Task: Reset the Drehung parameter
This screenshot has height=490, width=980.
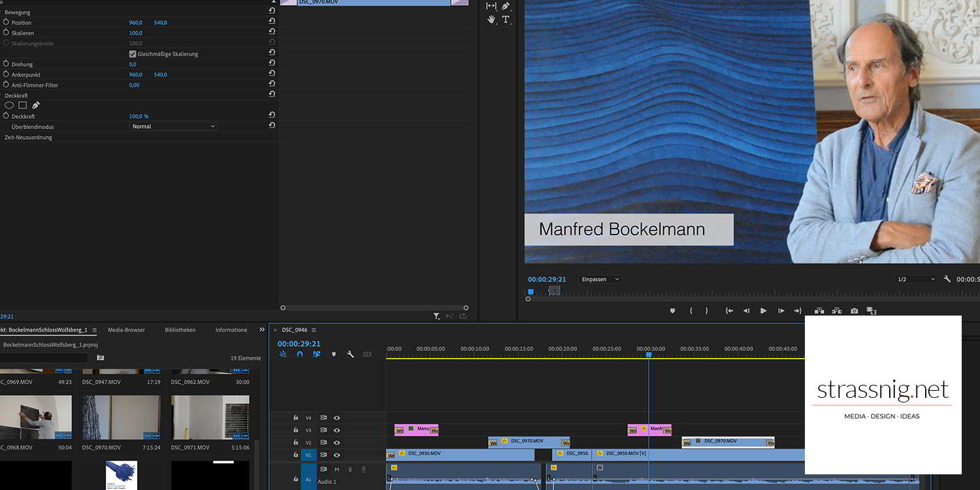Action: click(272, 64)
